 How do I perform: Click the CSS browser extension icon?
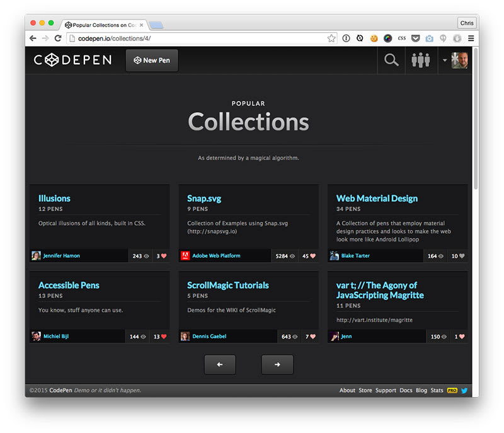tap(401, 38)
